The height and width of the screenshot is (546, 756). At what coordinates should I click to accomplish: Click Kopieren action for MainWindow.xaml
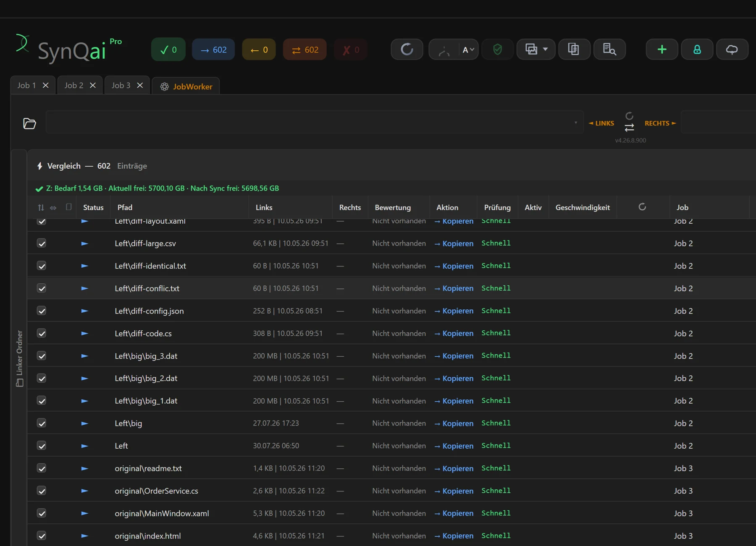tap(454, 513)
